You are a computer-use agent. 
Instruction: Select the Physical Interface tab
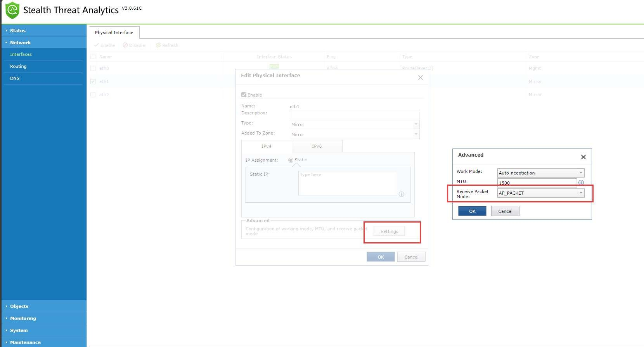point(114,33)
